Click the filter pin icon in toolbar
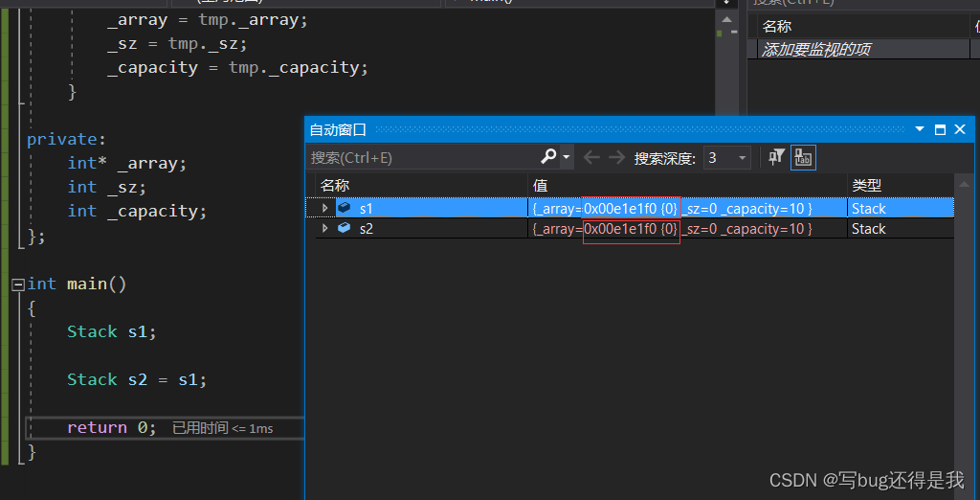Viewport: 980px width, 500px height. (x=776, y=157)
